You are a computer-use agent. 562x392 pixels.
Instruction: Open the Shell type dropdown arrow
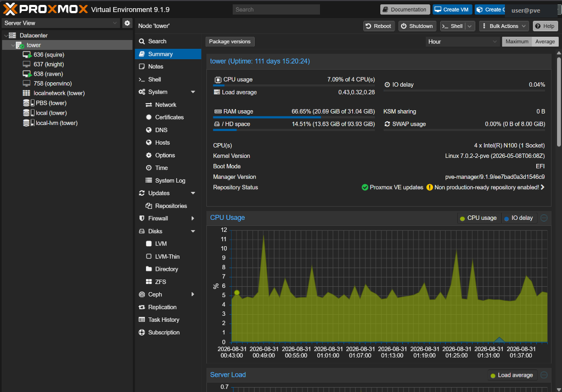click(x=470, y=26)
